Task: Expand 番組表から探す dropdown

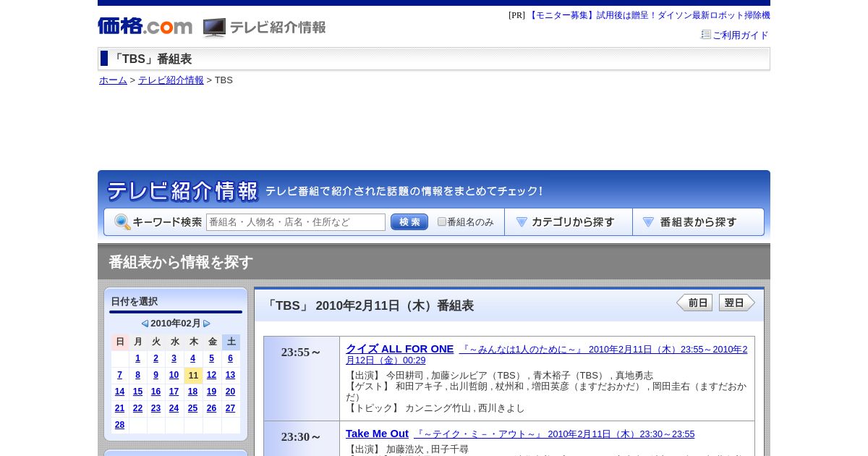Action: (698, 222)
